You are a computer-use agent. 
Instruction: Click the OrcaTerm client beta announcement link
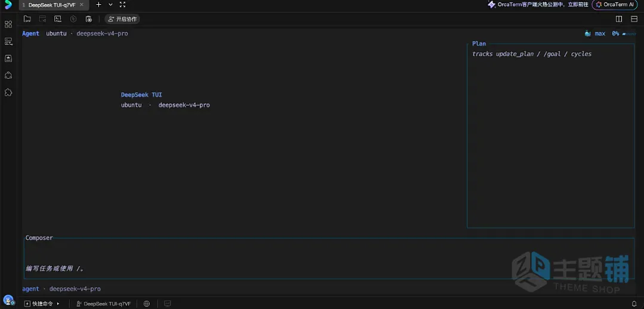tap(538, 5)
